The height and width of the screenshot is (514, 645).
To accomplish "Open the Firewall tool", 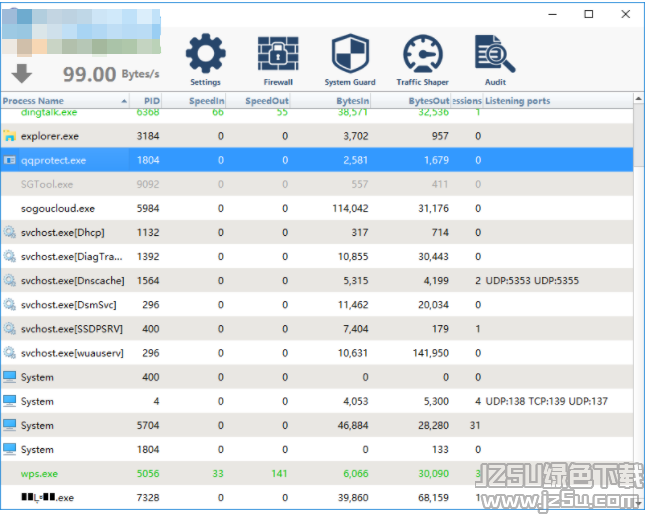I will 277,54.
